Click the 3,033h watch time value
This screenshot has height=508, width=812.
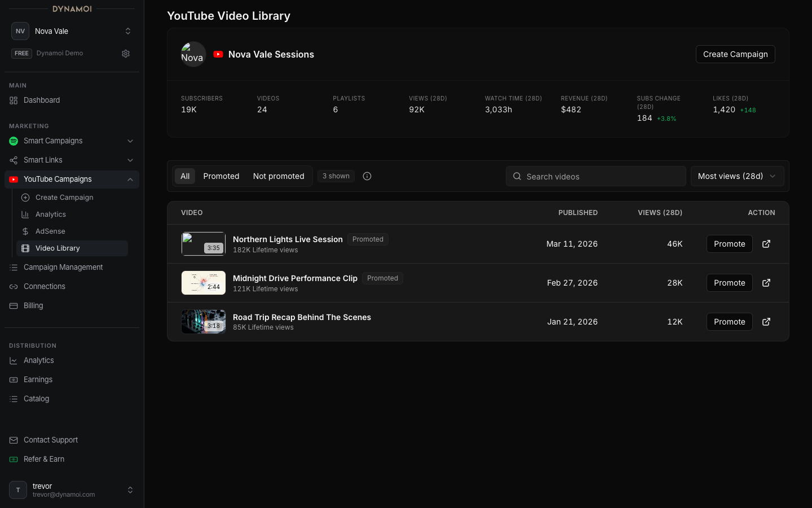[x=498, y=110]
